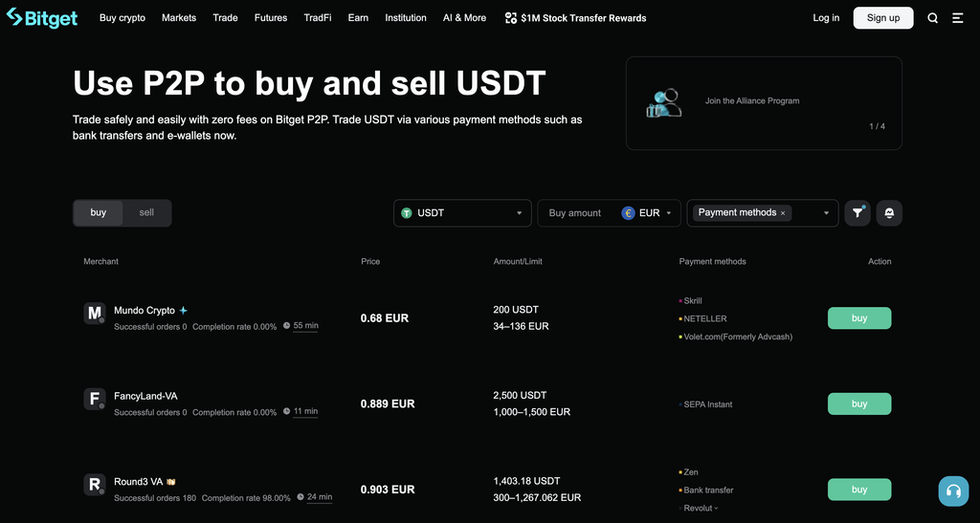Expand more payment methods under Revolut

[x=716, y=508]
